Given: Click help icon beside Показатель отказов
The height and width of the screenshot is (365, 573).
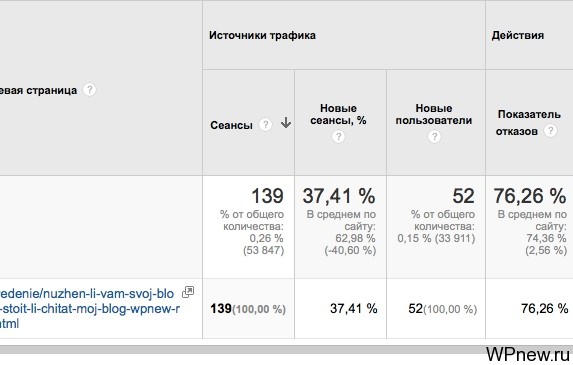Looking at the screenshot, I should [550, 130].
